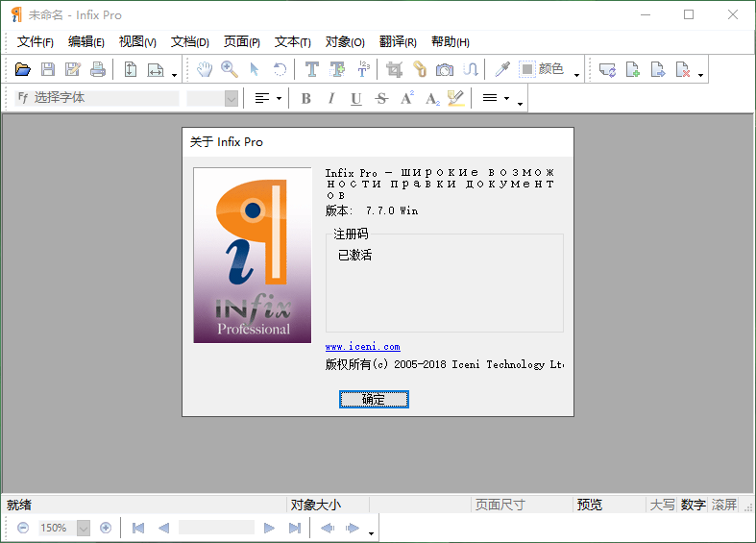The width and height of the screenshot is (756, 543).
Task: Select the Hand pan tool
Action: click(205, 69)
